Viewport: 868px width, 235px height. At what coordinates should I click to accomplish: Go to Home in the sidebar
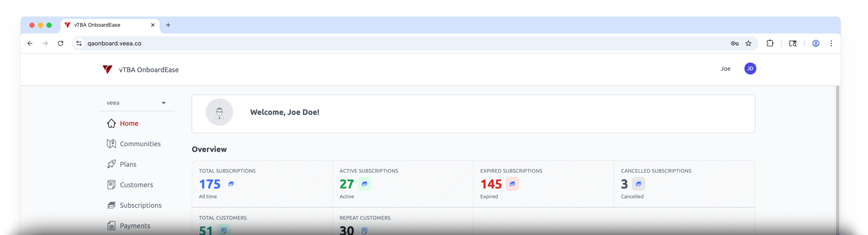(x=129, y=123)
